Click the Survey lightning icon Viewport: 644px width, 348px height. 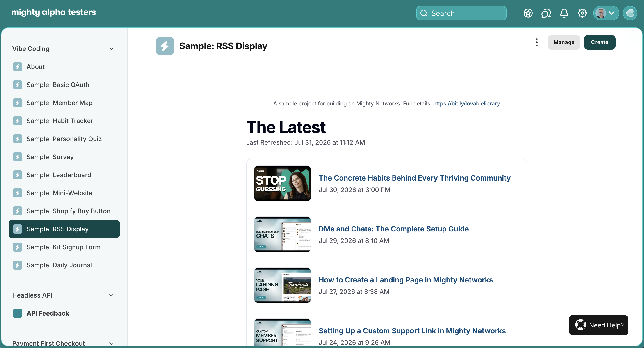[18, 157]
